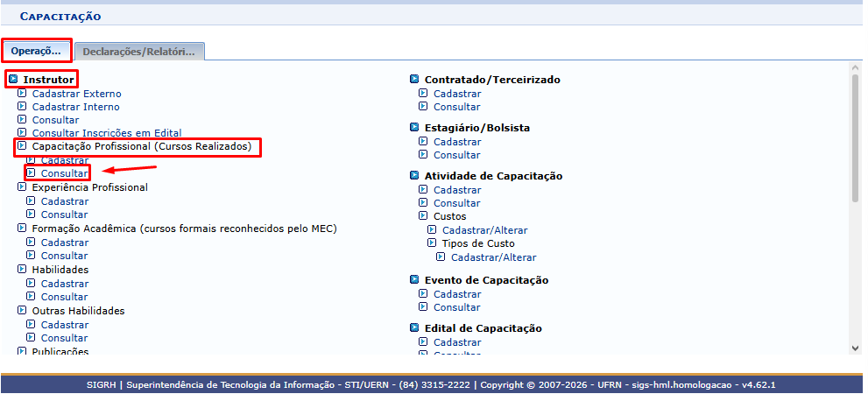Open Consultar under the Habilidades group

point(64,297)
